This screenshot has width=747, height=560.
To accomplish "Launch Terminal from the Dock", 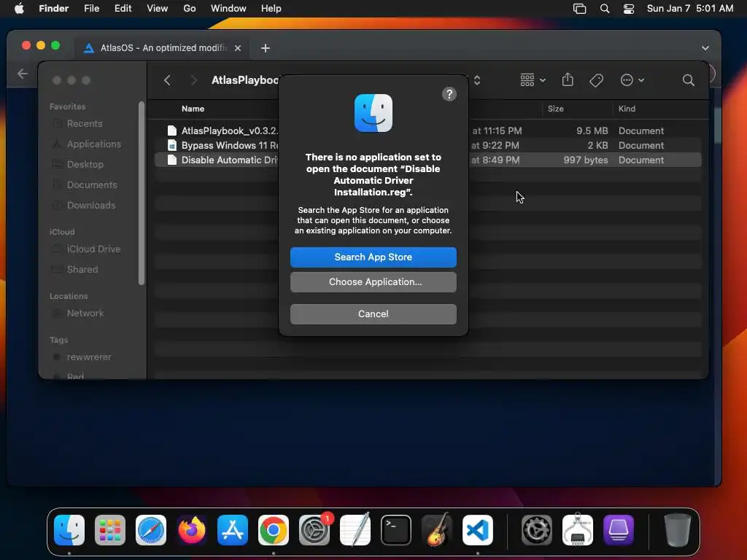I will click(396, 530).
